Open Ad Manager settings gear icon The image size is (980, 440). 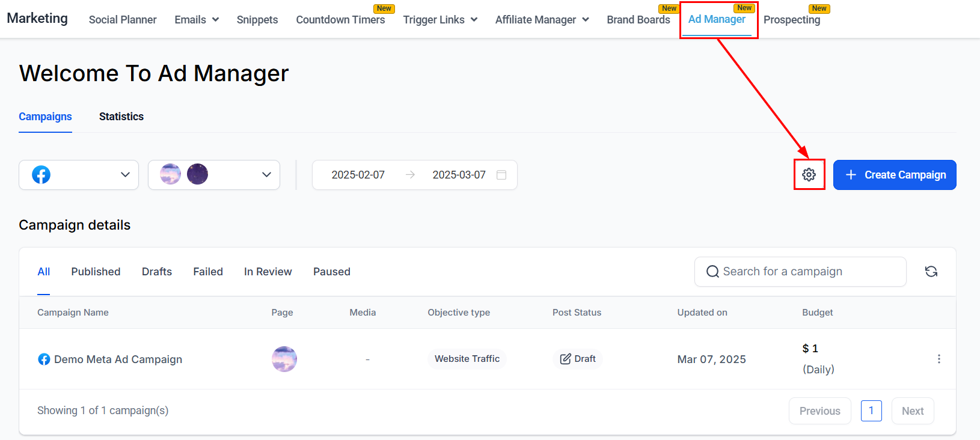(x=809, y=174)
